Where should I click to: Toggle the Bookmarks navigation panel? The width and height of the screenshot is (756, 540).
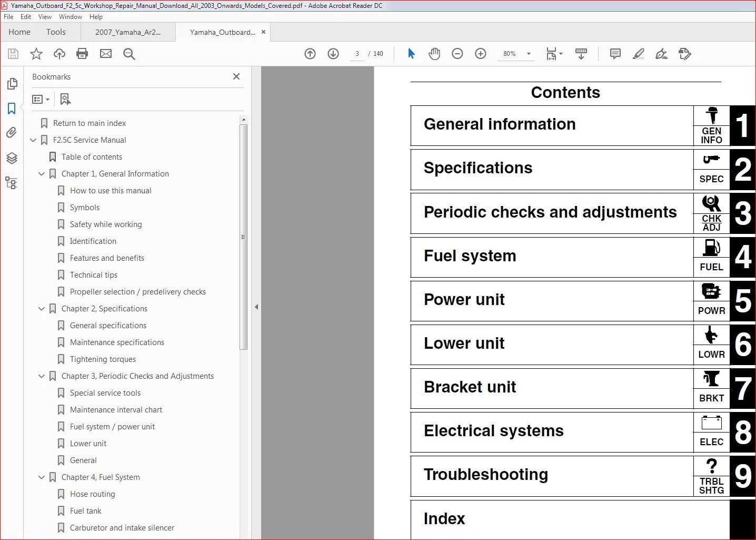(x=12, y=109)
